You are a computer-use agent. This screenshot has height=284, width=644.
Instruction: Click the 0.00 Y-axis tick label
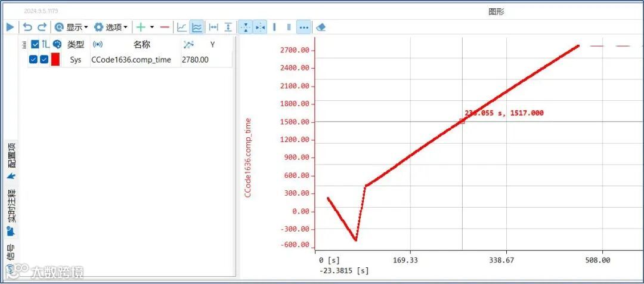tap(299, 211)
